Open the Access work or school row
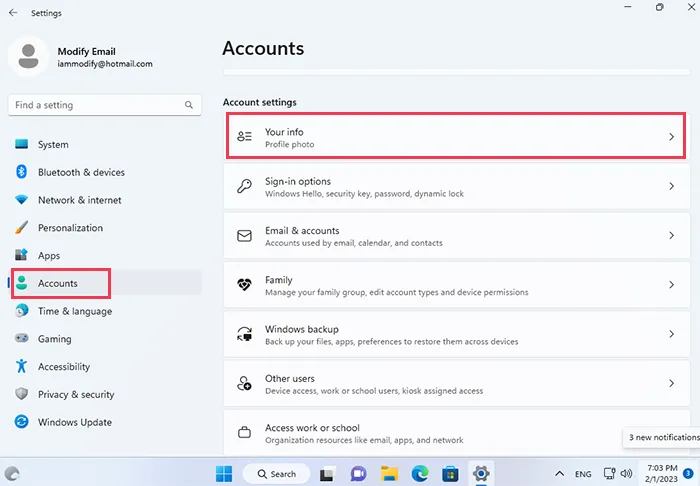 click(x=457, y=432)
